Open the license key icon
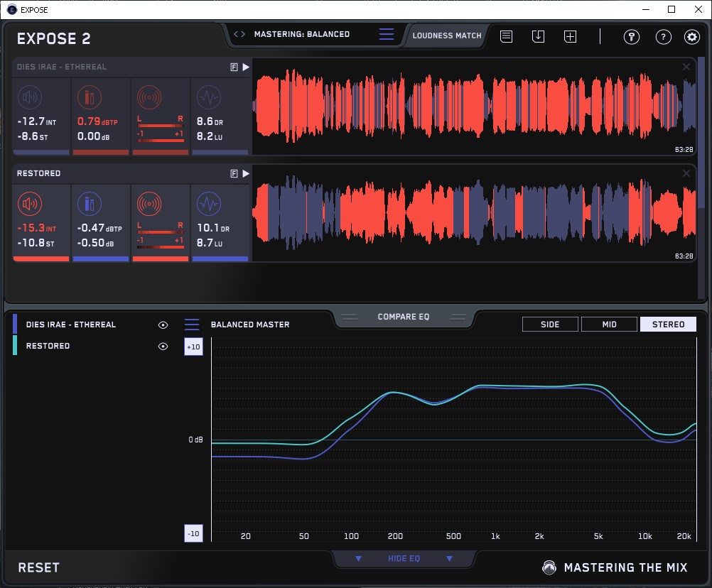Image resolution: width=712 pixels, height=588 pixels. (x=632, y=37)
